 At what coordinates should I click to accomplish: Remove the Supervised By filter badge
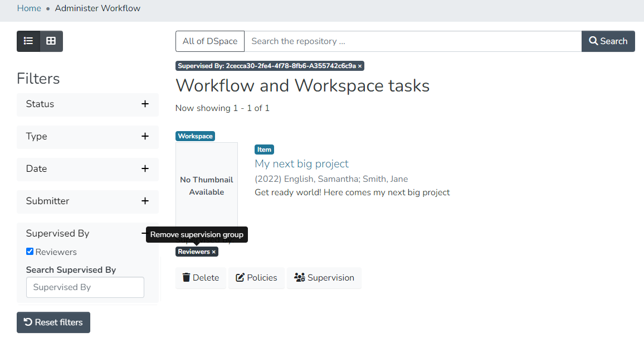click(x=359, y=66)
